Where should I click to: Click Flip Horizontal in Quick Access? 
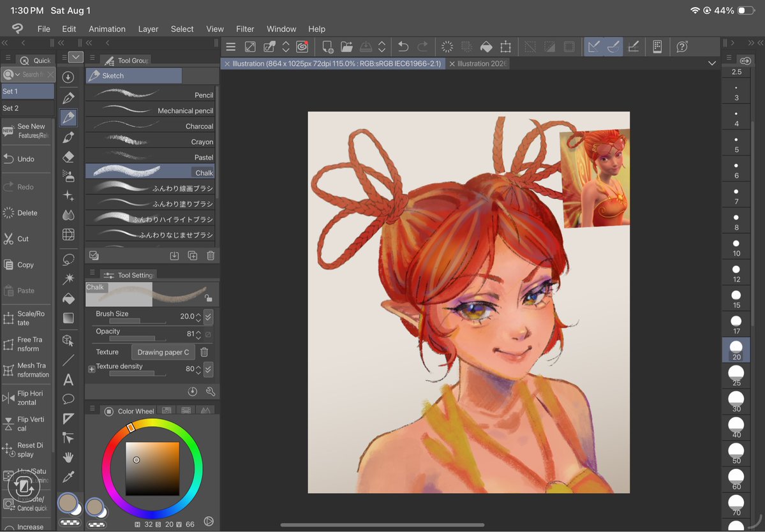click(26, 398)
